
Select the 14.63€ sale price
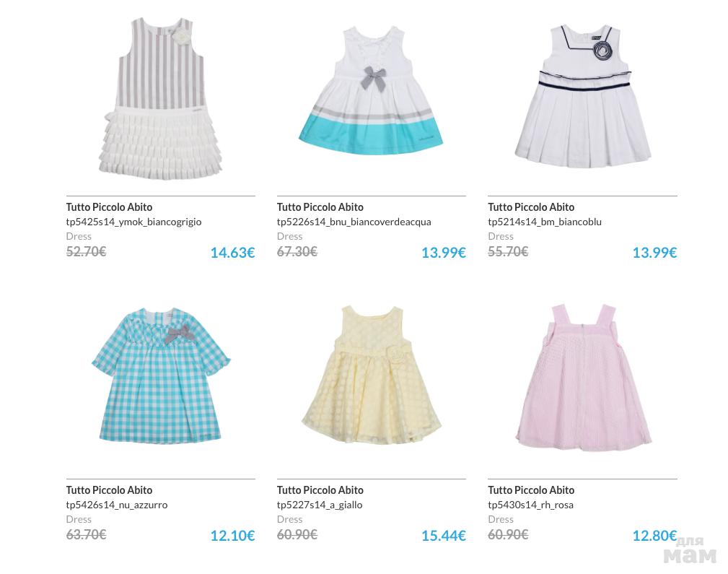tap(232, 253)
